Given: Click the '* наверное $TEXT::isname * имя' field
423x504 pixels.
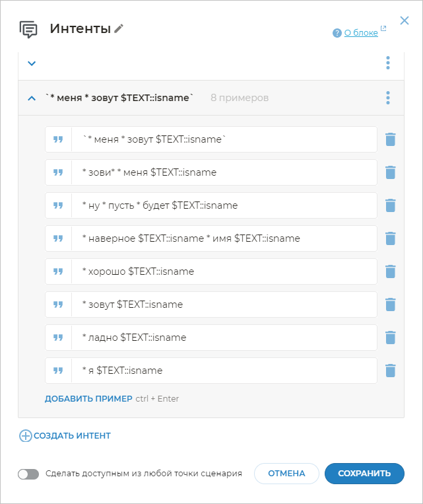Looking at the screenshot, I should click(x=223, y=238).
